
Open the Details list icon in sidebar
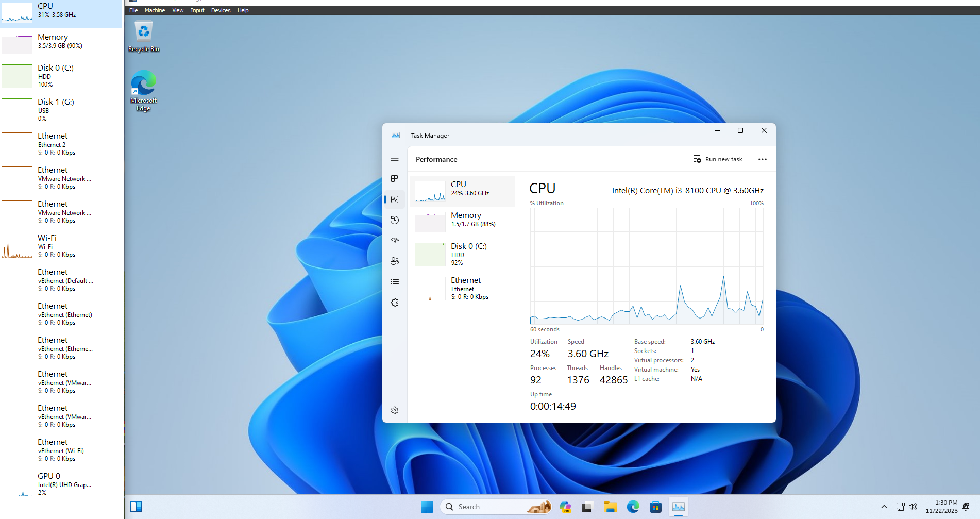[x=395, y=282]
